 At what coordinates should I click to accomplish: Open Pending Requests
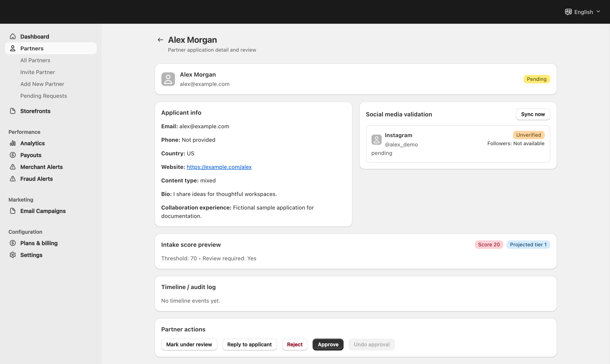point(44,96)
